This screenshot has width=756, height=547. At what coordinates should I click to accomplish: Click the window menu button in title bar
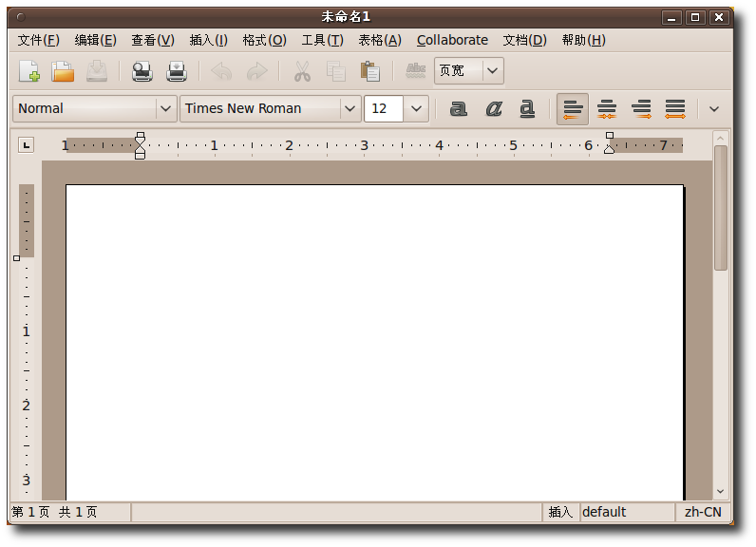click(x=21, y=17)
